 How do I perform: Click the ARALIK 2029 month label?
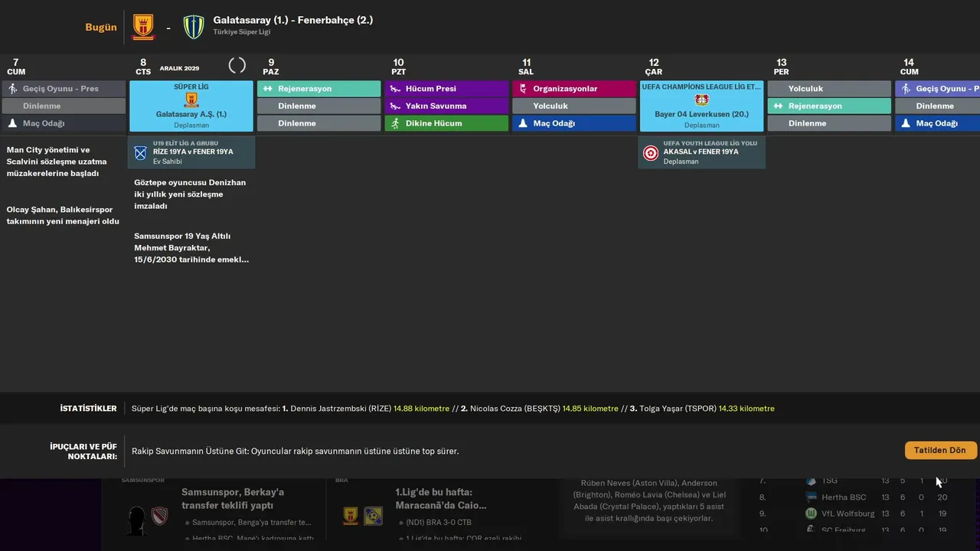[x=179, y=69]
